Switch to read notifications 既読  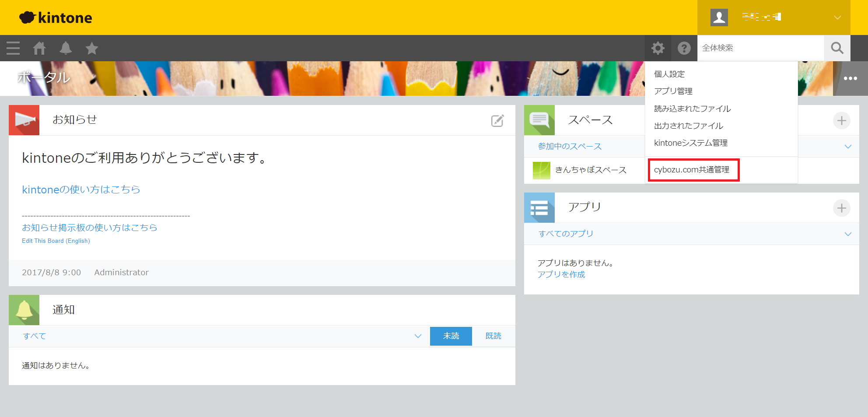tap(493, 336)
